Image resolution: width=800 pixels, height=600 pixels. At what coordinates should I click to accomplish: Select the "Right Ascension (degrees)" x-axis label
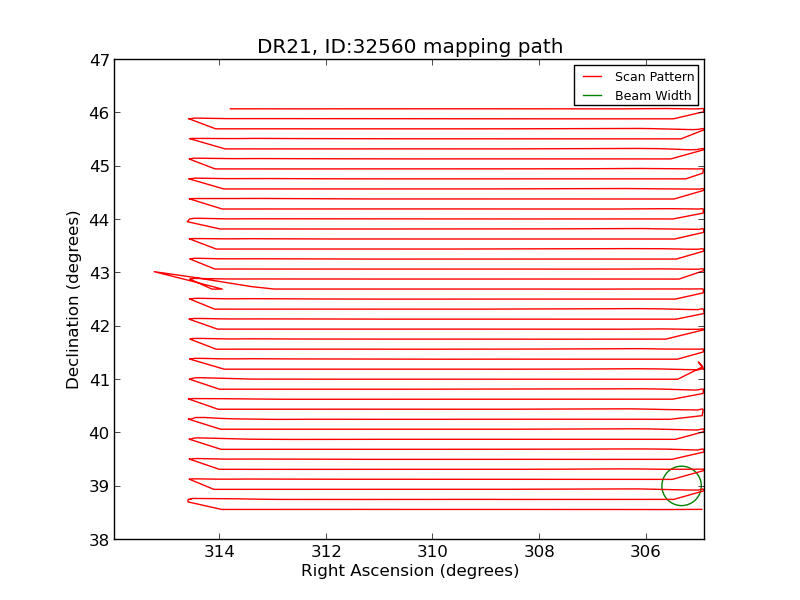pyautogui.click(x=410, y=570)
